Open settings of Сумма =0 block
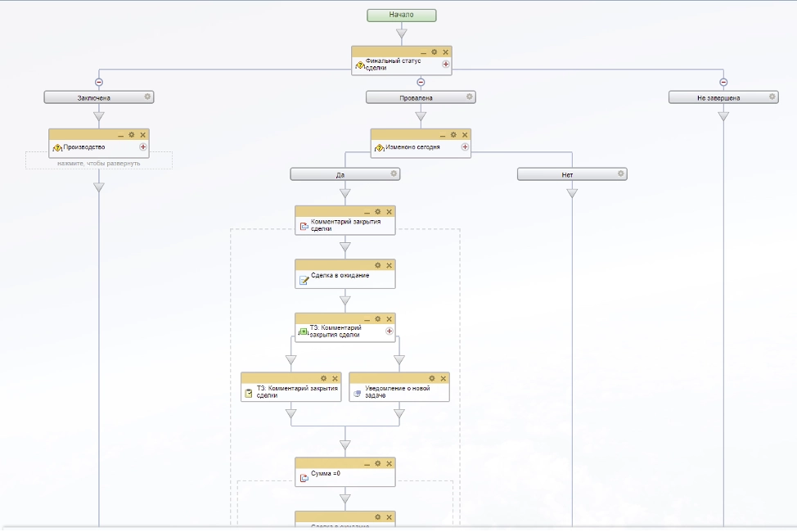The width and height of the screenshot is (797, 532). pyautogui.click(x=378, y=463)
